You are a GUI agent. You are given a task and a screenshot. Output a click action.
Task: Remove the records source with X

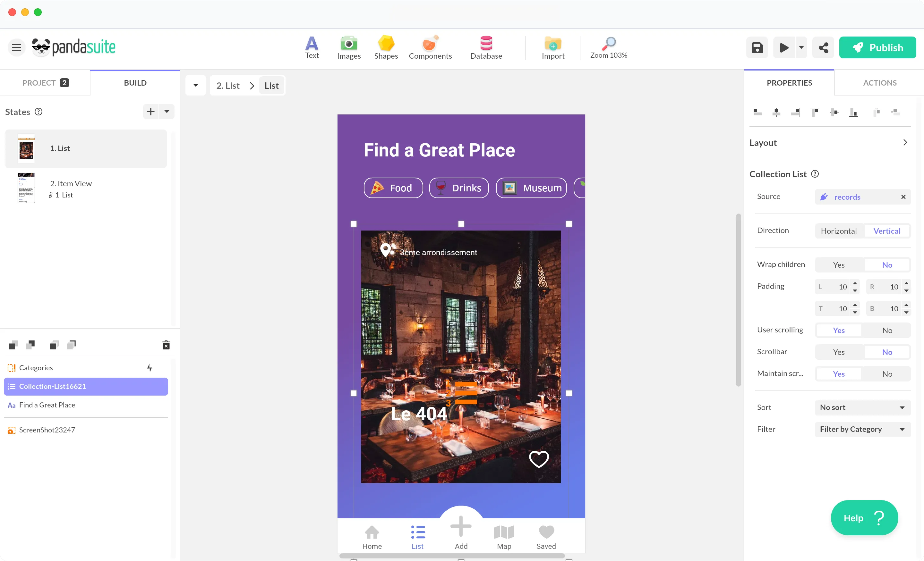[903, 197]
